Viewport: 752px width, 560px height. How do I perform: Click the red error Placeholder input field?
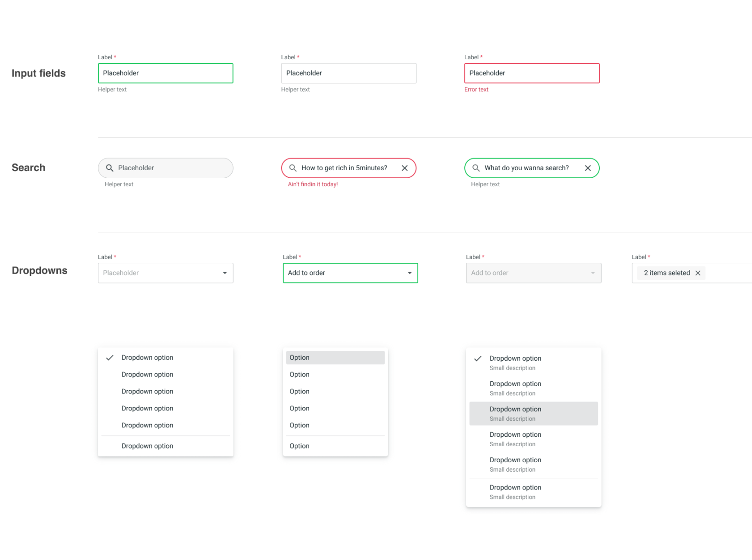click(x=532, y=73)
